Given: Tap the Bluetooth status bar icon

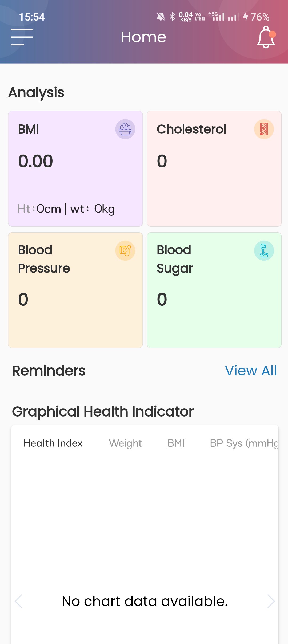Looking at the screenshot, I should pos(173,17).
